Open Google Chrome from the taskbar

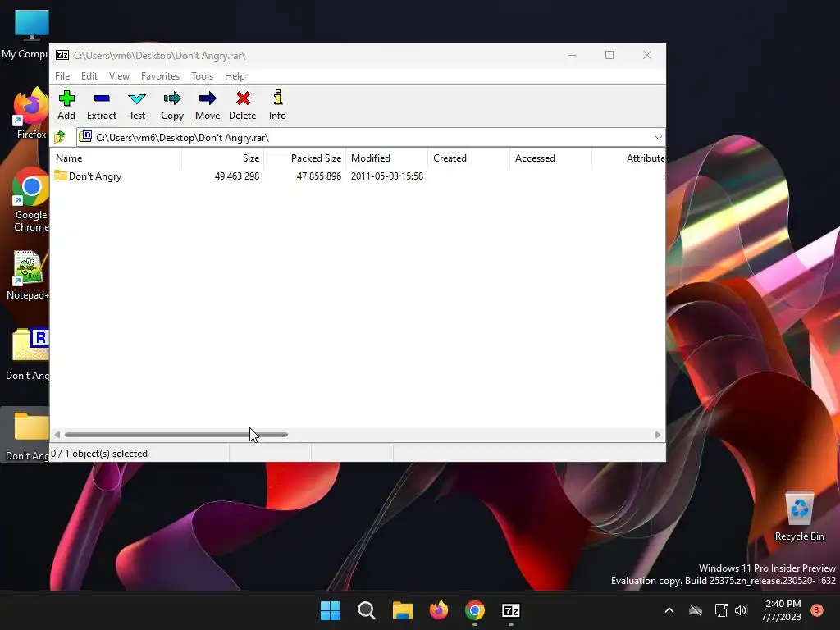pos(475,610)
